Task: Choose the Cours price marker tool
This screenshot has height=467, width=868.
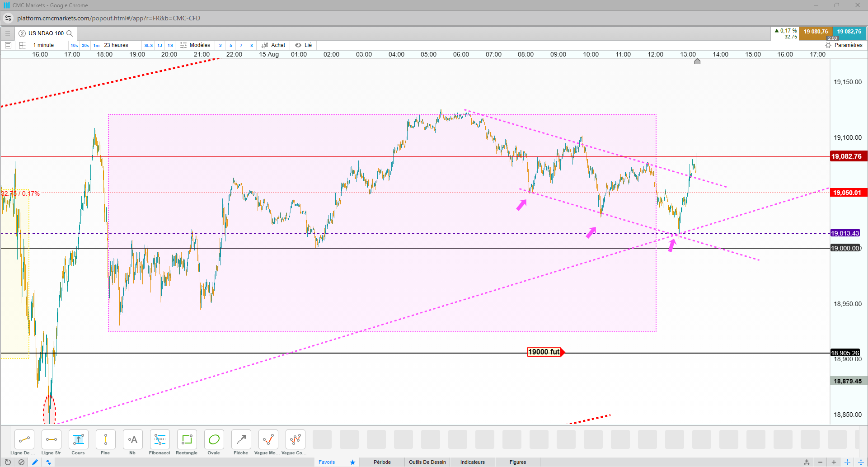Action: coord(78,442)
